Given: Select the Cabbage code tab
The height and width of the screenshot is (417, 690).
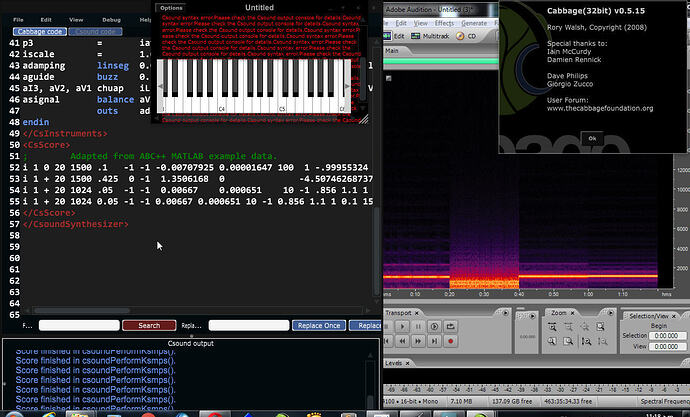Looking at the screenshot, I should (x=38, y=32).
